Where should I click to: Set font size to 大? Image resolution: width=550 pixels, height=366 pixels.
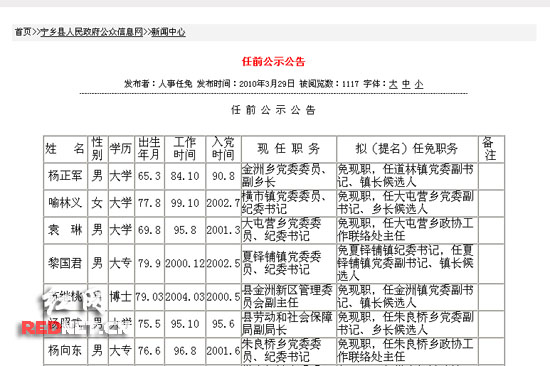pos(393,84)
